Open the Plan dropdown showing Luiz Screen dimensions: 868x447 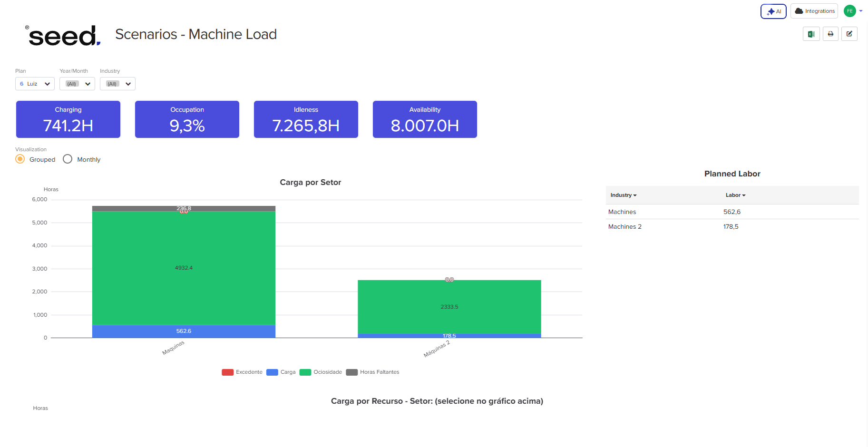pos(35,84)
